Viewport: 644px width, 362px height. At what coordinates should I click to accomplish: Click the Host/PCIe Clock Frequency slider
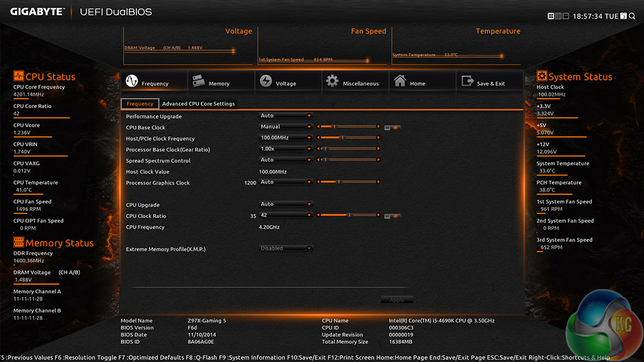pos(349,138)
